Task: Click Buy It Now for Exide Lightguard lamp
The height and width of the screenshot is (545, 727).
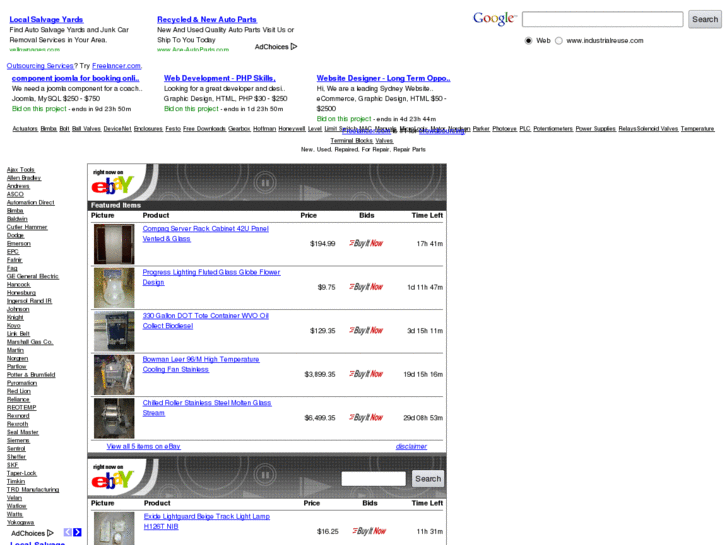Action: coord(369,531)
